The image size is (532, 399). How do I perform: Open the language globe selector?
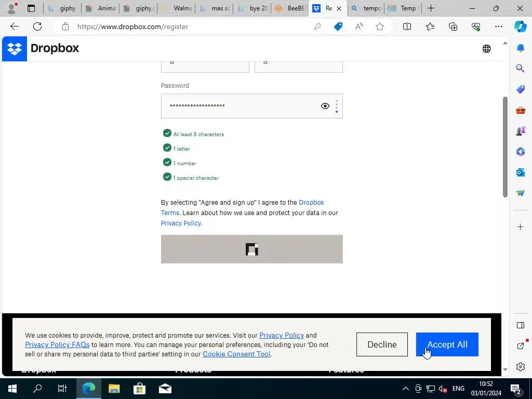[486, 49]
